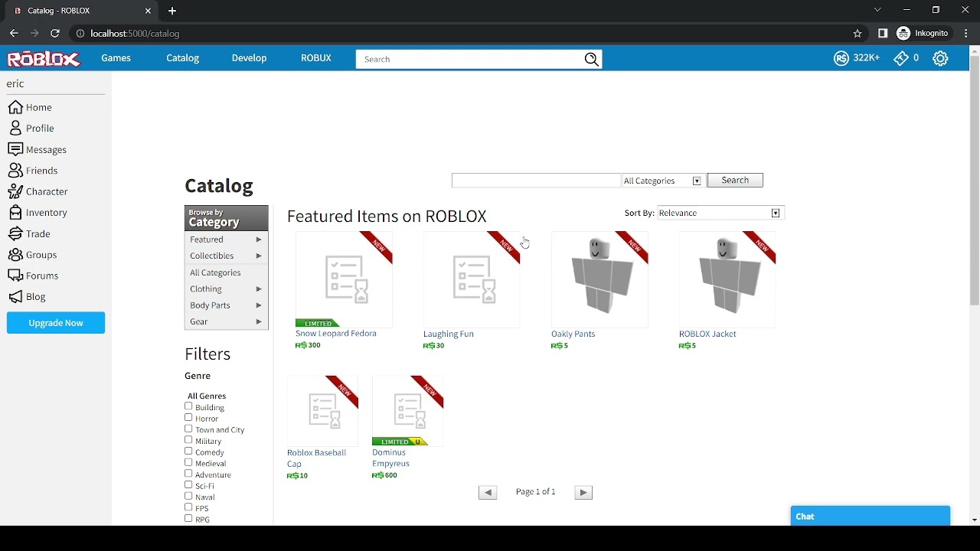Click the Groups icon in the sidebar
This screenshot has height=551, width=980.
pos(15,254)
